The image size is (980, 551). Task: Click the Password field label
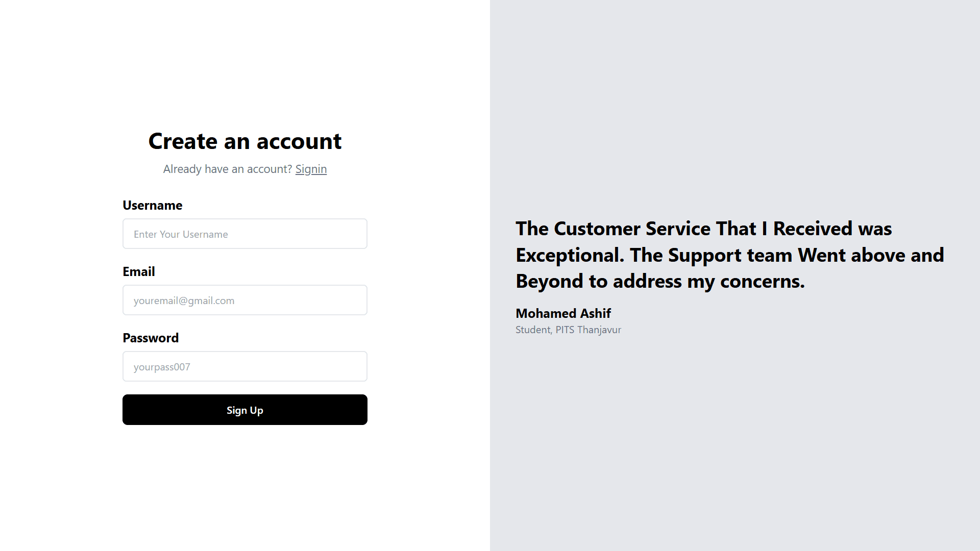coord(151,338)
